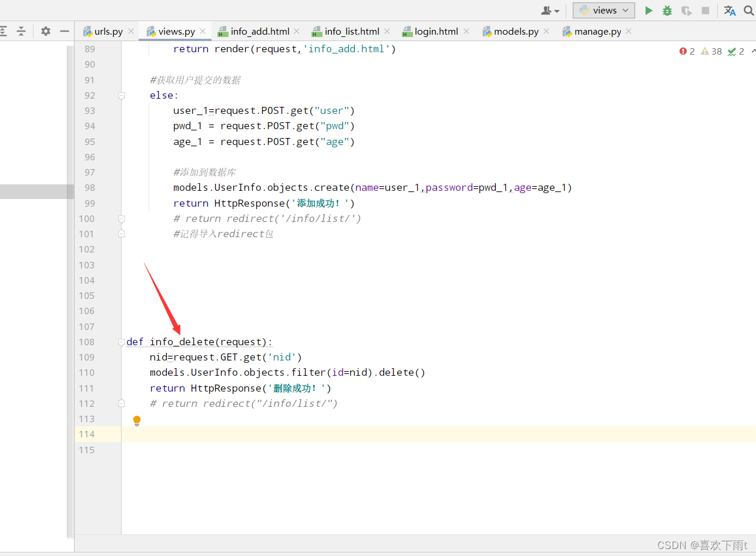This screenshot has height=556, width=756.
Task: Open the user account icon menu
Action: click(x=550, y=11)
